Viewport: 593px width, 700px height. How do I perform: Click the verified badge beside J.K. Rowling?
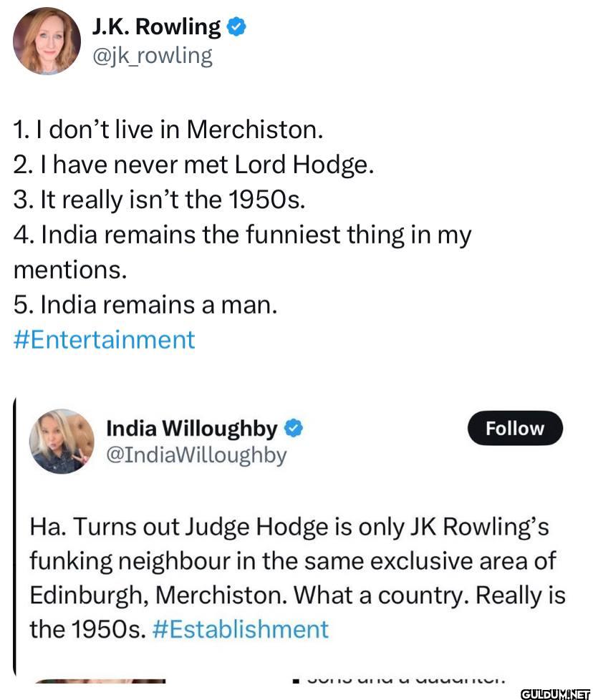coord(237,27)
